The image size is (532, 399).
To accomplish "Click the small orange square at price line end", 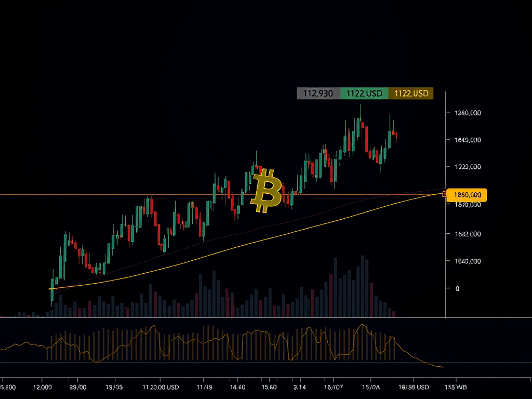I will tap(445, 194).
